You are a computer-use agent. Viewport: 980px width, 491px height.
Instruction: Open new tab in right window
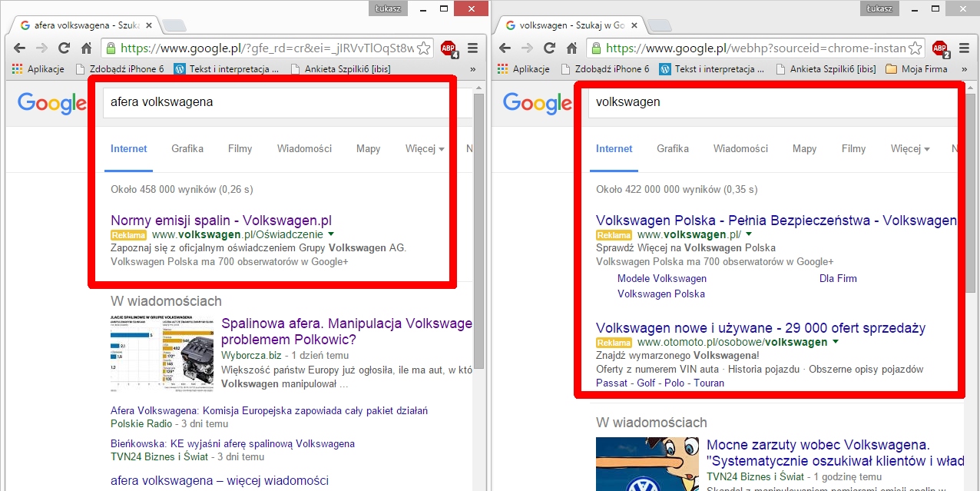pos(660,25)
